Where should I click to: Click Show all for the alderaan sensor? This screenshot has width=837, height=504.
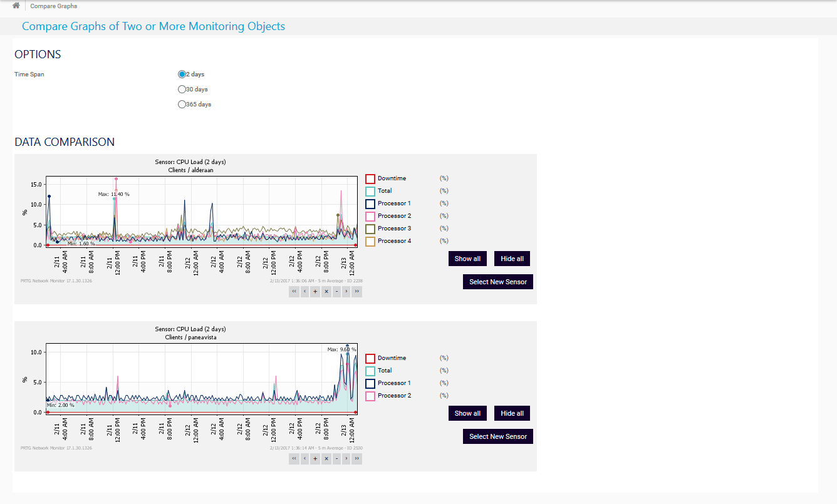tap(467, 258)
